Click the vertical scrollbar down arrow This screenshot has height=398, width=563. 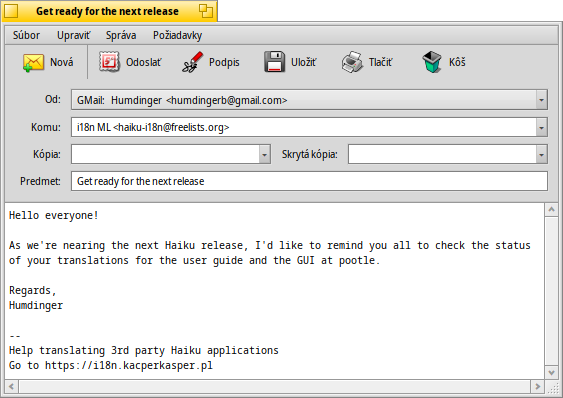552,372
